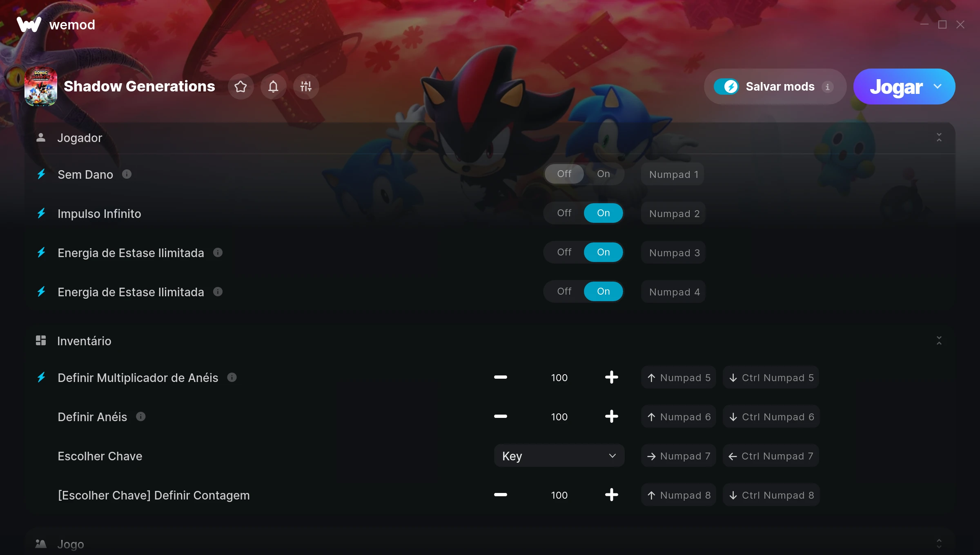This screenshot has width=980, height=555.
Task: Switch Impulso Infinito to Off
Action: coord(564,213)
